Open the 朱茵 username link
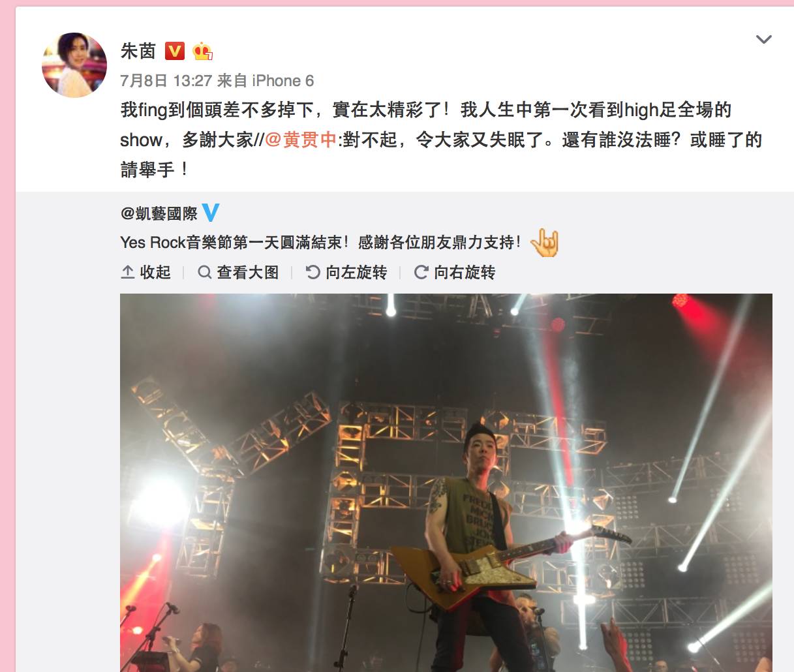Viewport: 794px width, 672px height. click(138, 51)
